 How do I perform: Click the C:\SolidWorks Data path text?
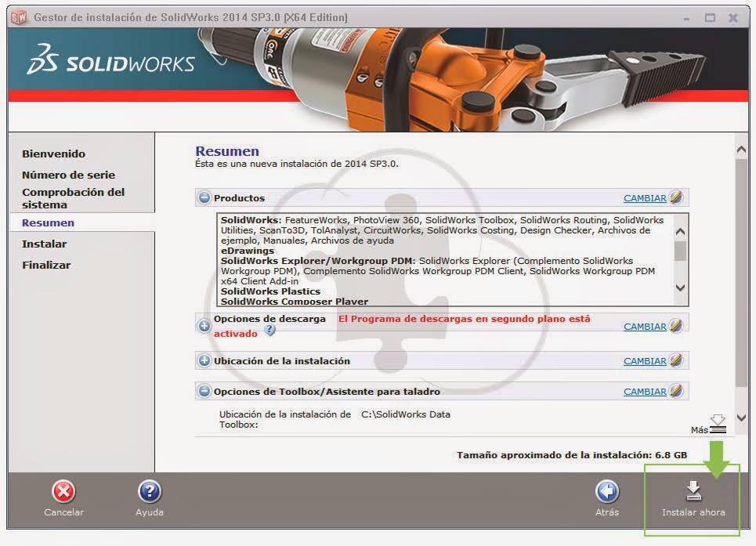[x=406, y=414]
